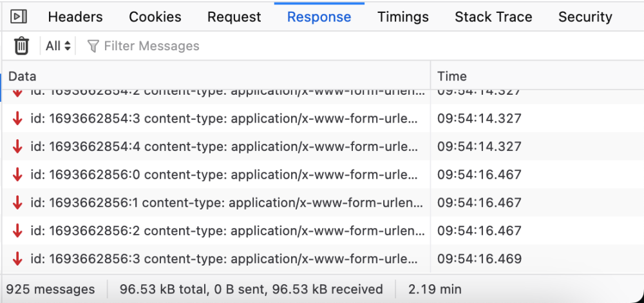Open the Headers tab
Image resolution: width=644 pixels, height=303 pixels.
[75, 17]
